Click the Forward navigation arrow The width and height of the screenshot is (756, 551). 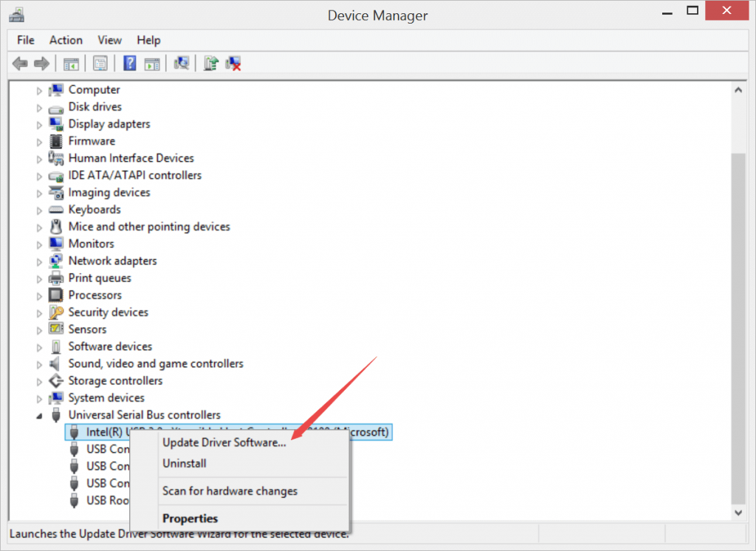pyautogui.click(x=42, y=63)
